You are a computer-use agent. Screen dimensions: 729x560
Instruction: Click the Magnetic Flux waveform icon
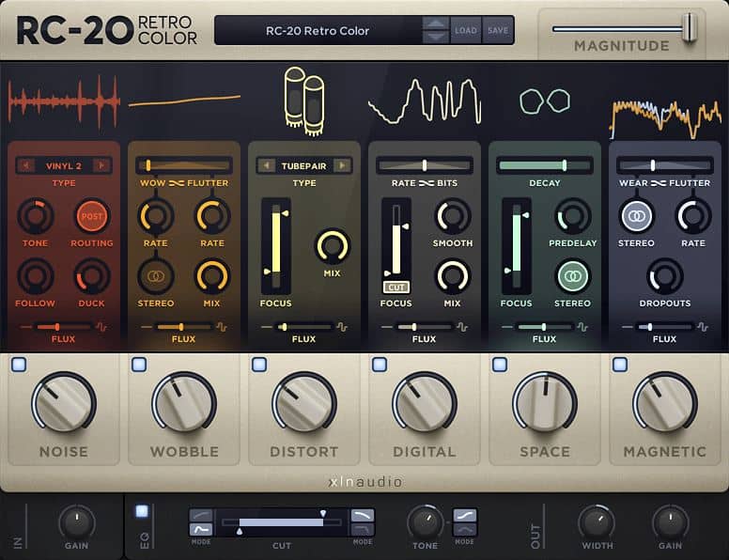point(703,327)
